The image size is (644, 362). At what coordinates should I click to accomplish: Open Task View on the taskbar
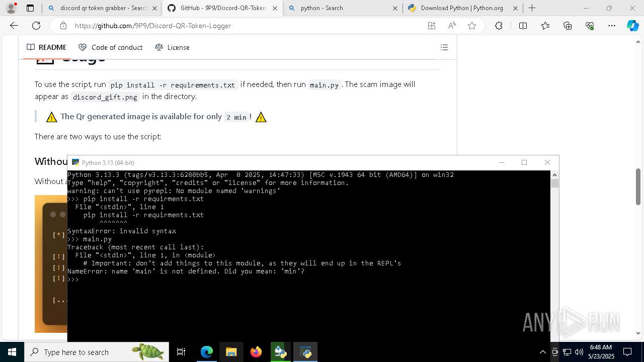181,352
